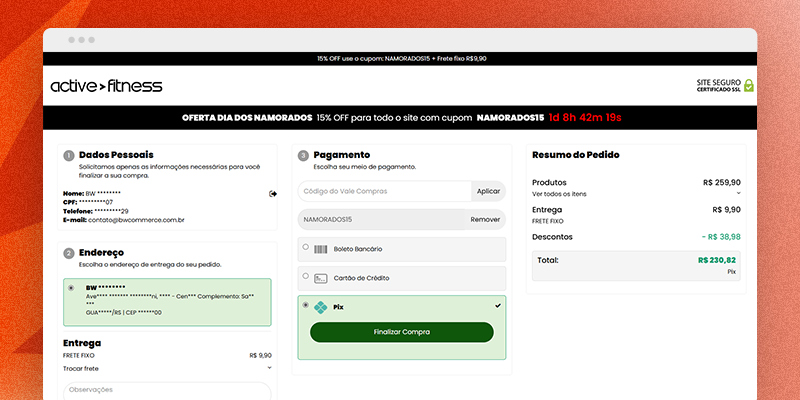Screen dimensions: 800x400
Task: Click the credit card icon
Action: [320, 278]
